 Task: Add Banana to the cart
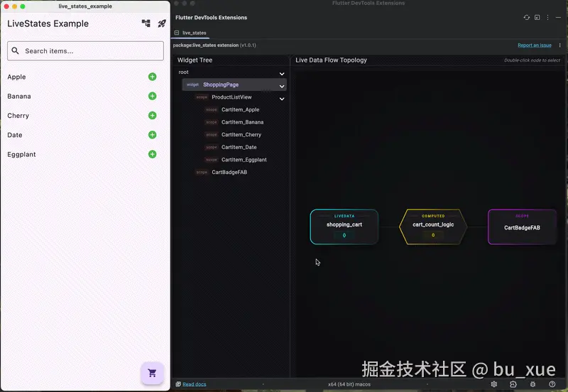152,96
